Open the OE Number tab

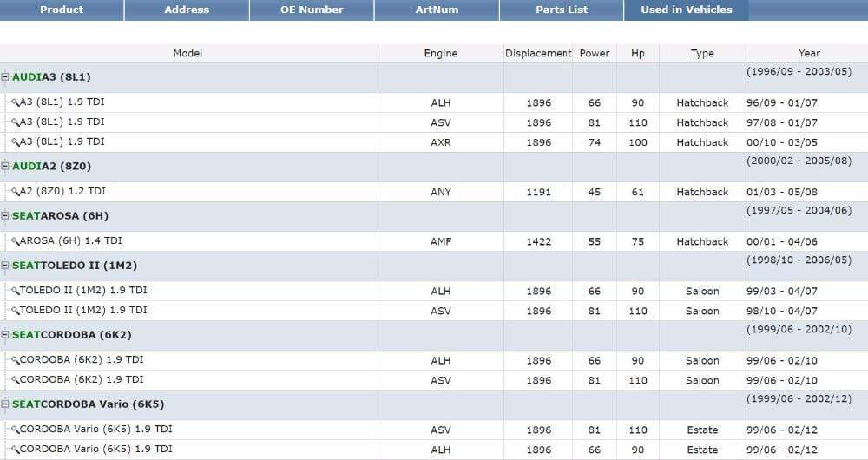pos(312,10)
